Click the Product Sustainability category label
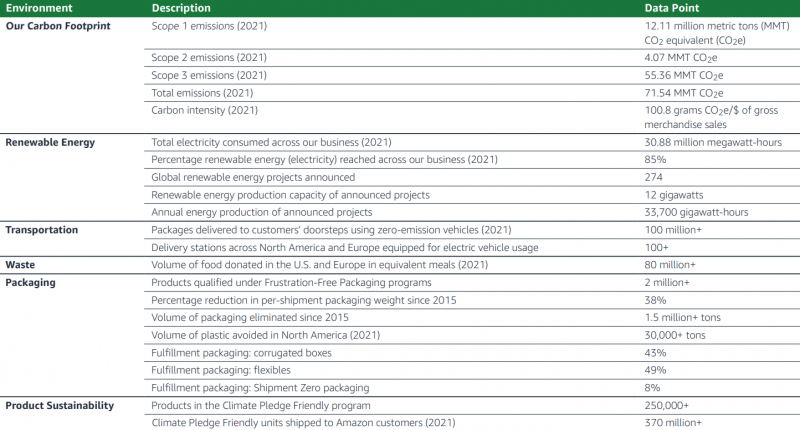The image size is (800, 430). pos(59,405)
